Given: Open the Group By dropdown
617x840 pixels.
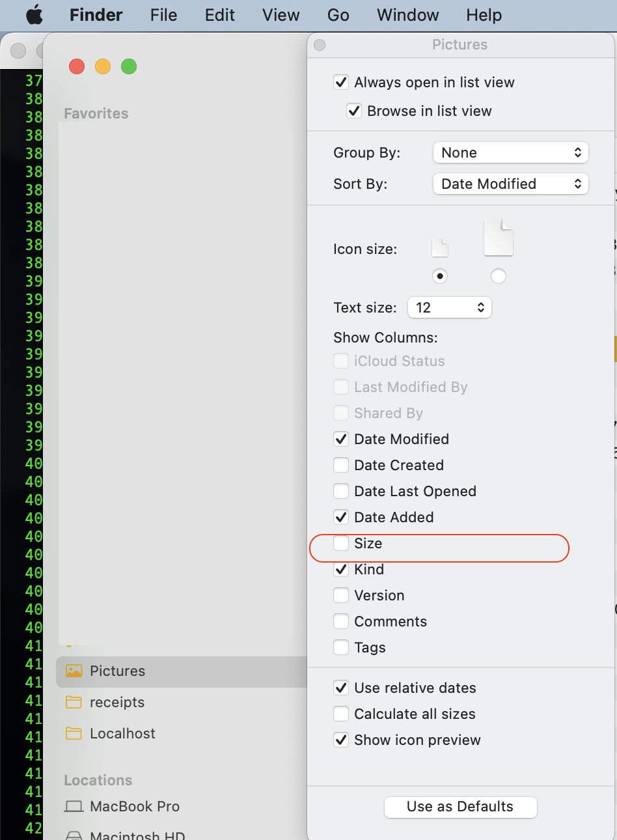Looking at the screenshot, I should point(510,152).
